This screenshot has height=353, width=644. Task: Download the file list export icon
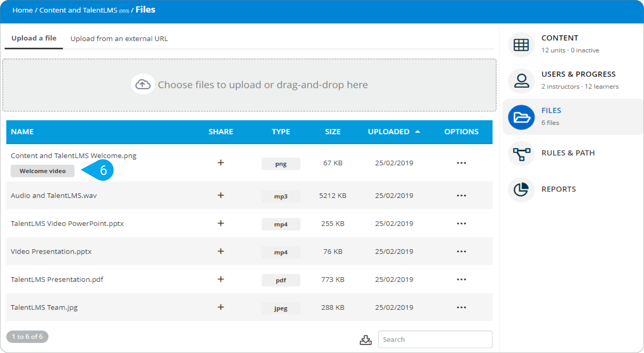pos(365,340)
